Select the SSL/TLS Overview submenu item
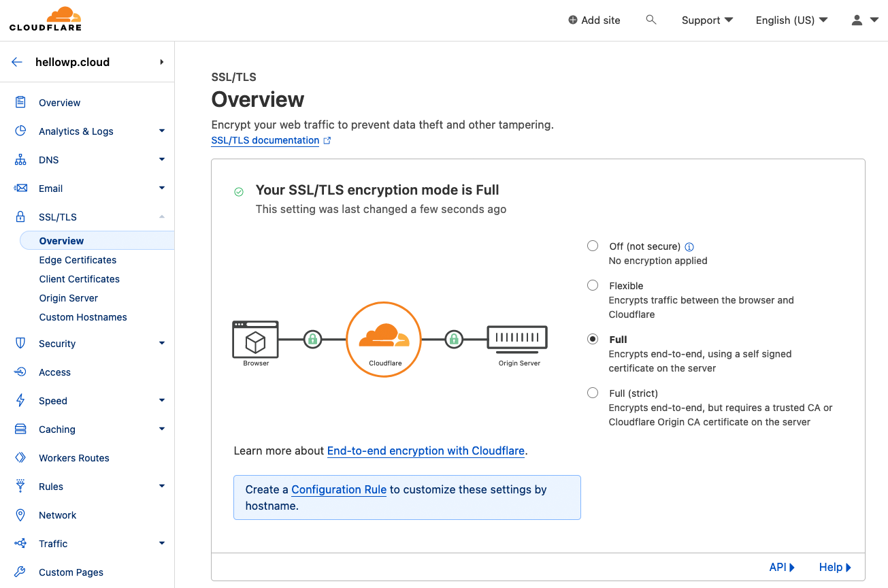Screen dimensions: 888x588 coord(97,241)
